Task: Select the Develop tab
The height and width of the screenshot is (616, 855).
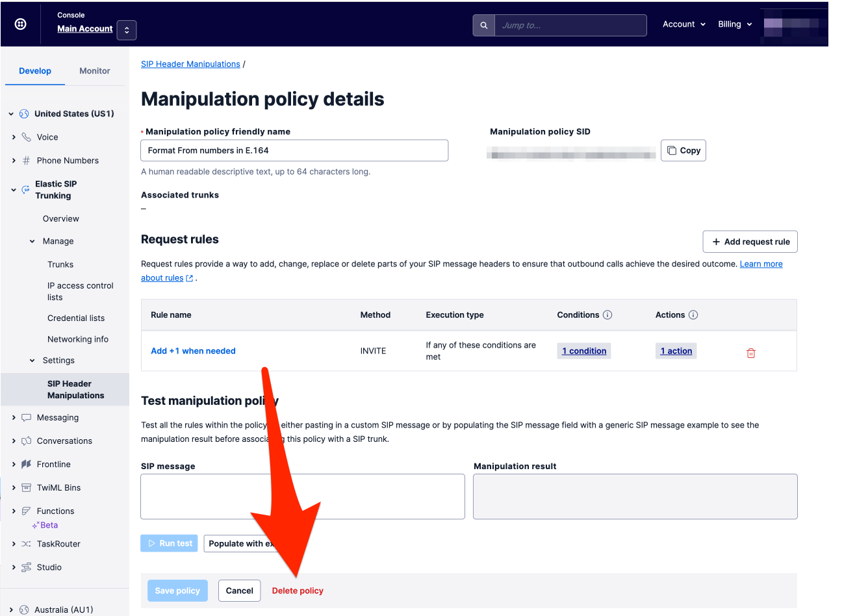Action: [x=34, y=71]
